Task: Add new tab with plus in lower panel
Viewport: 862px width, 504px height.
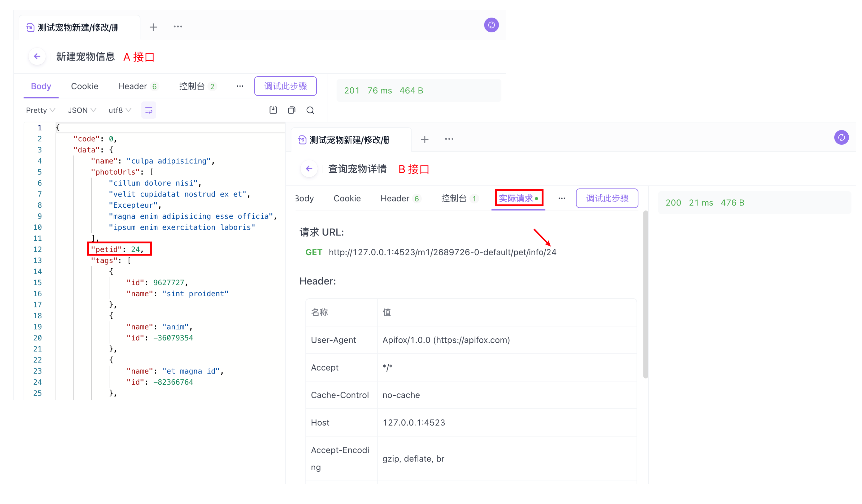Action: tap(425, 140)
